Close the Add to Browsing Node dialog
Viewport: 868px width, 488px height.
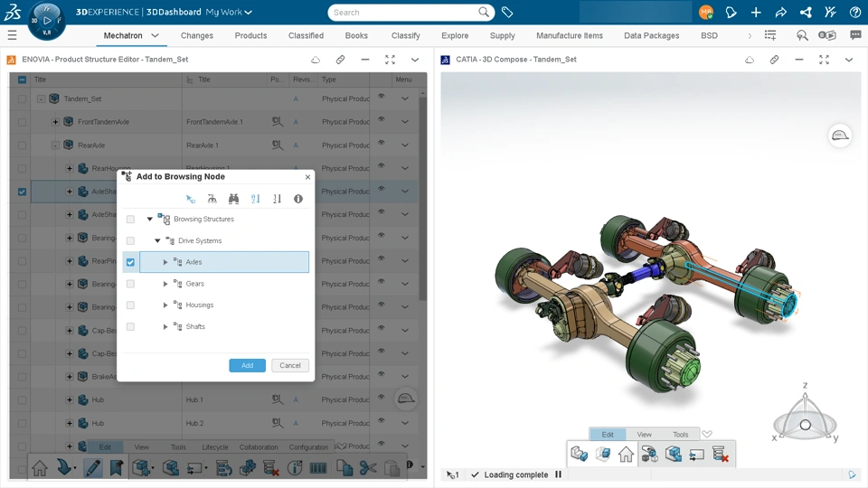pos(307,177)
